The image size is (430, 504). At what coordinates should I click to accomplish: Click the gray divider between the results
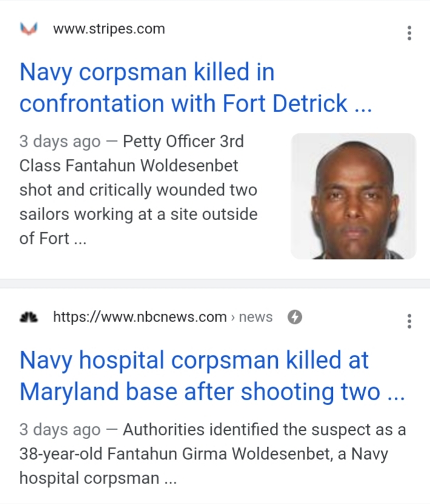pyautogui.click(x=215, y=283)
